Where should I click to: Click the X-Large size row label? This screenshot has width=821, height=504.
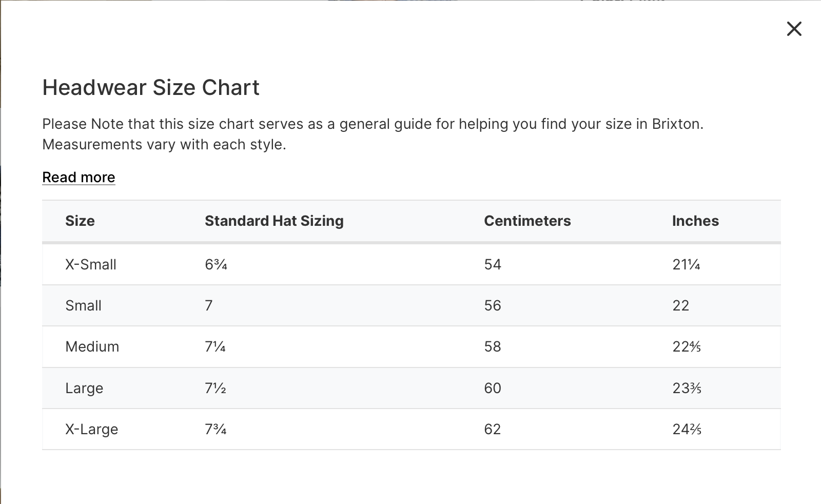coord(91,429)
